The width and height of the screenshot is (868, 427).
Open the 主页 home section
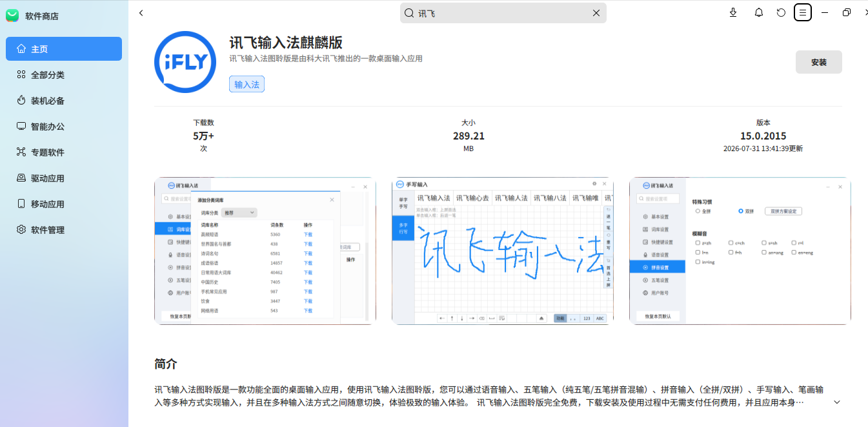(x=64, y=49)
